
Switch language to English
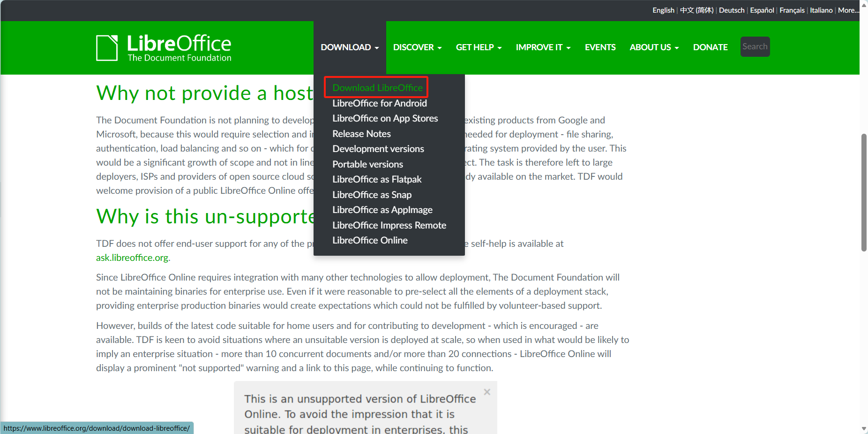663,10
